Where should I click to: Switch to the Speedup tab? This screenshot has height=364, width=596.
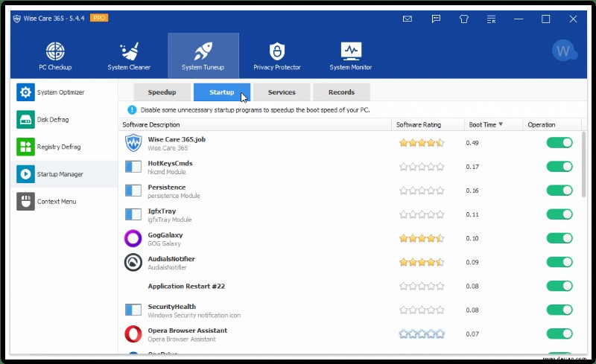coord(162,92)
